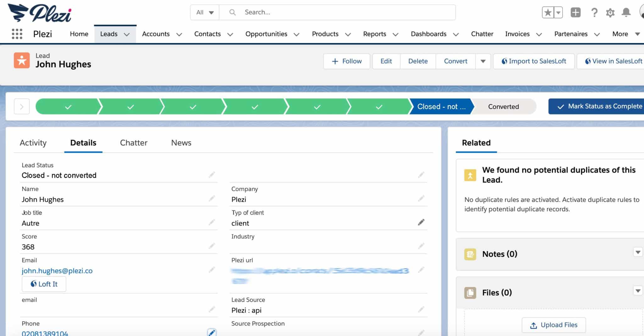644x336 pixels.
Task: Edit Score field pencil icon
Action: coord(212,246)
